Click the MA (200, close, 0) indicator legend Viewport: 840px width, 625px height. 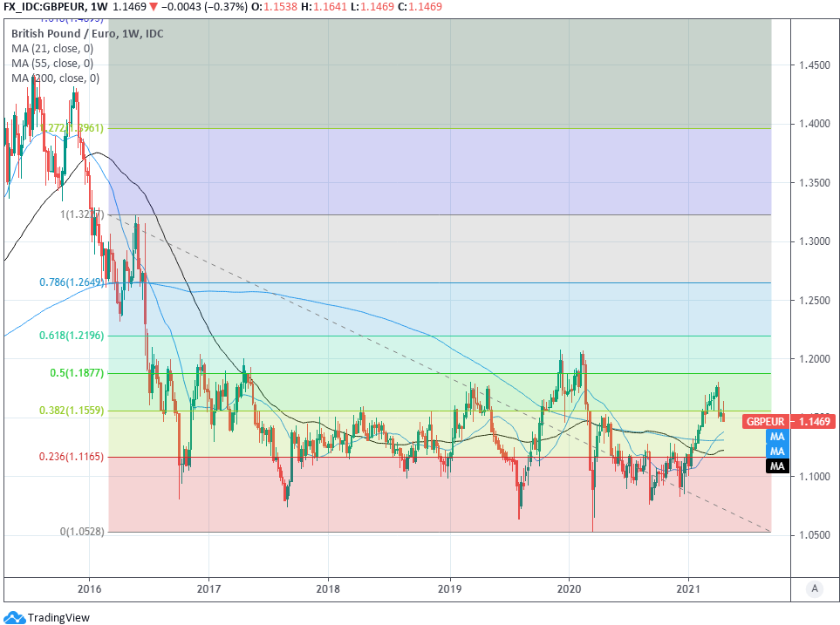(55, 78)
